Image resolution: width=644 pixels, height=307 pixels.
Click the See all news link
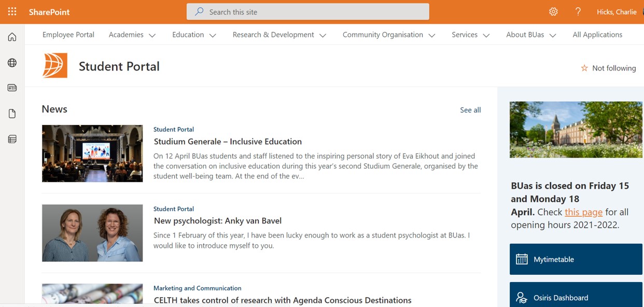coord(470,110)
